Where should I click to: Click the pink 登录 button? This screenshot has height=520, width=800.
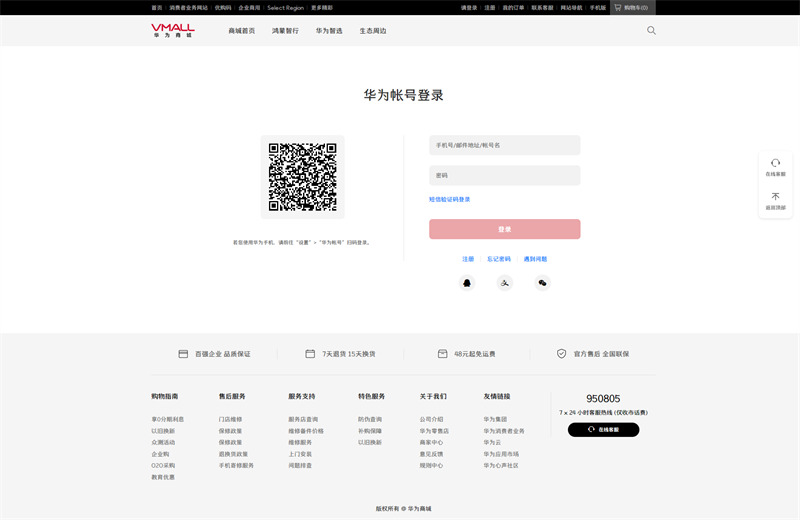click(505, 229)
